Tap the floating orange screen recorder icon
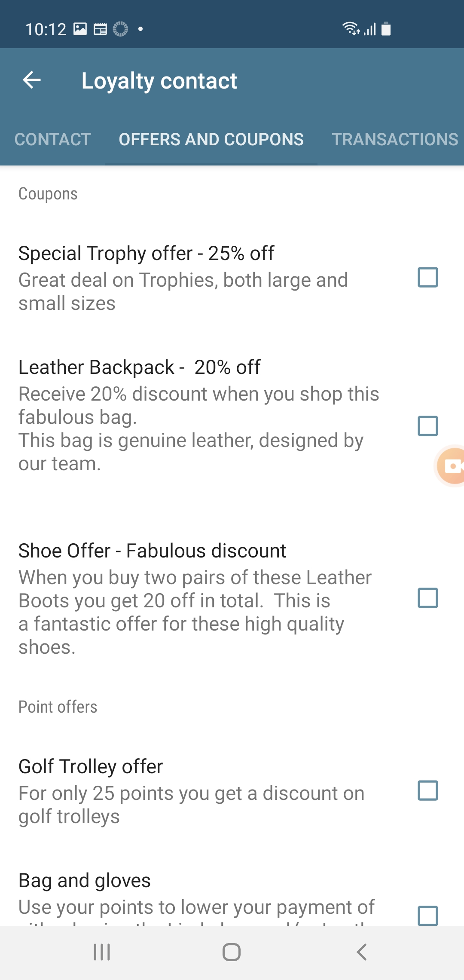Screen dimensions: 464x980 click(452, 466)
